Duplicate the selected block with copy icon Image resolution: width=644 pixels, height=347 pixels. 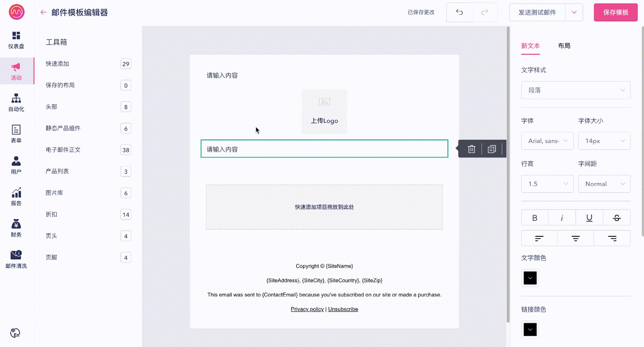click(491, 149)
